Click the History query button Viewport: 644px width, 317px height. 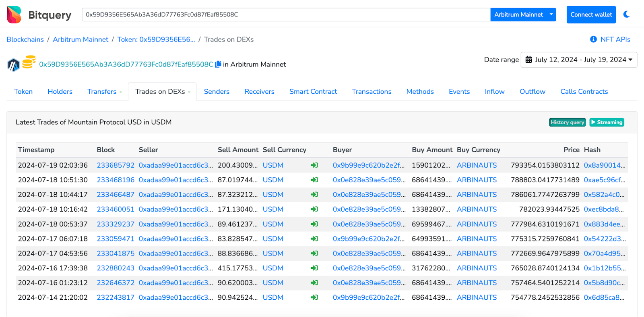tap(567, 122)
